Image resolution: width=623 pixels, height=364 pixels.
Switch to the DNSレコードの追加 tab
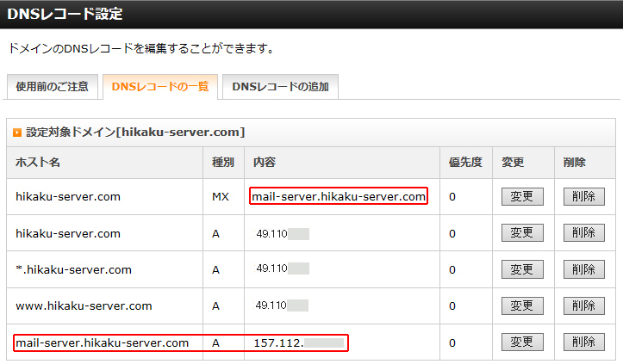pos(280,87)
